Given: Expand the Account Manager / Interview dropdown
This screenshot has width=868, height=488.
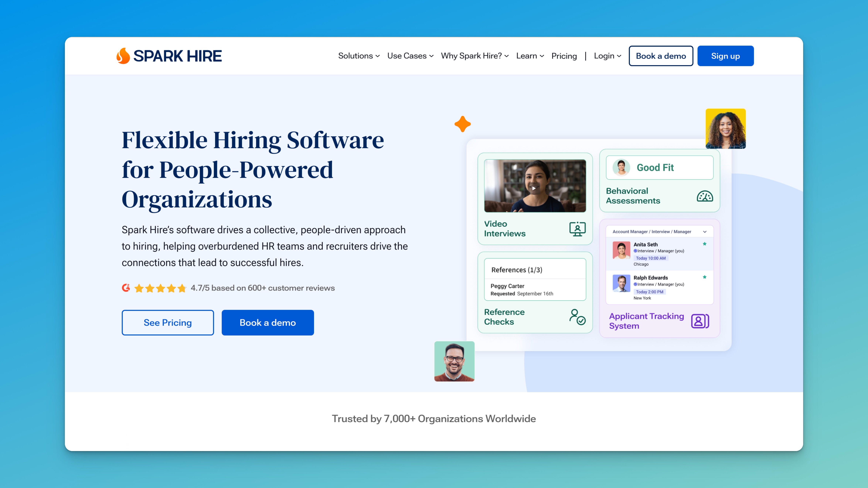Looking at the screenshot, I should (x=704, y=232).
